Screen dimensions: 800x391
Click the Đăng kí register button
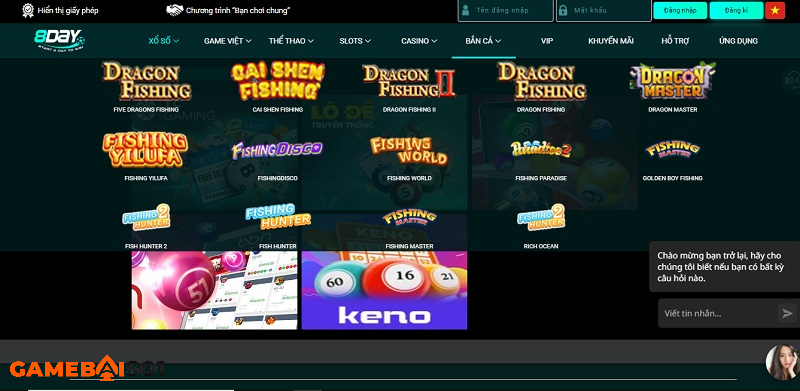point(736,10)
